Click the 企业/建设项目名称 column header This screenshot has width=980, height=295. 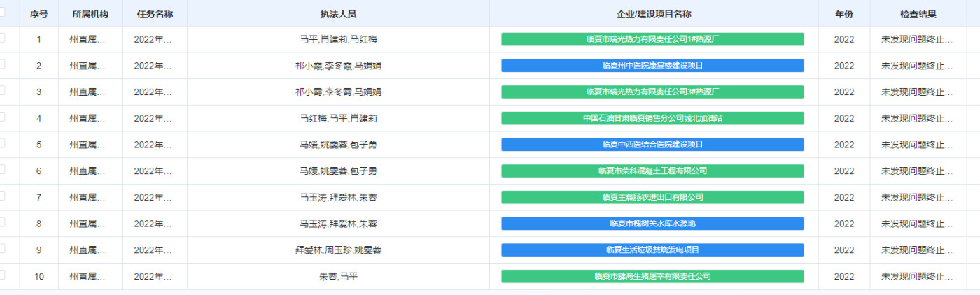click(x=654, y=14)
